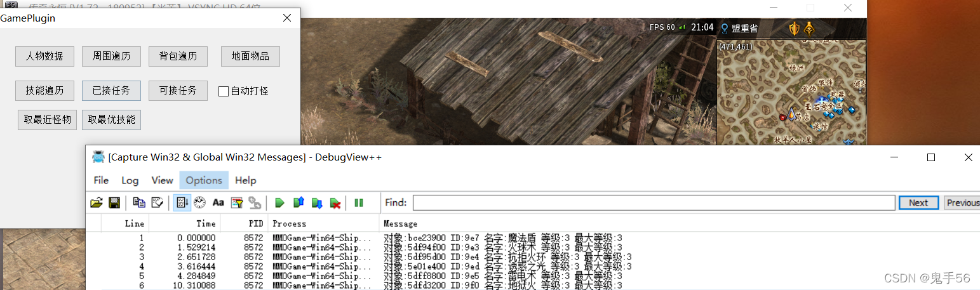This screenshot has height=290, width=980.
Task: Toggle clock time display icon
Action: coord(199,203)
